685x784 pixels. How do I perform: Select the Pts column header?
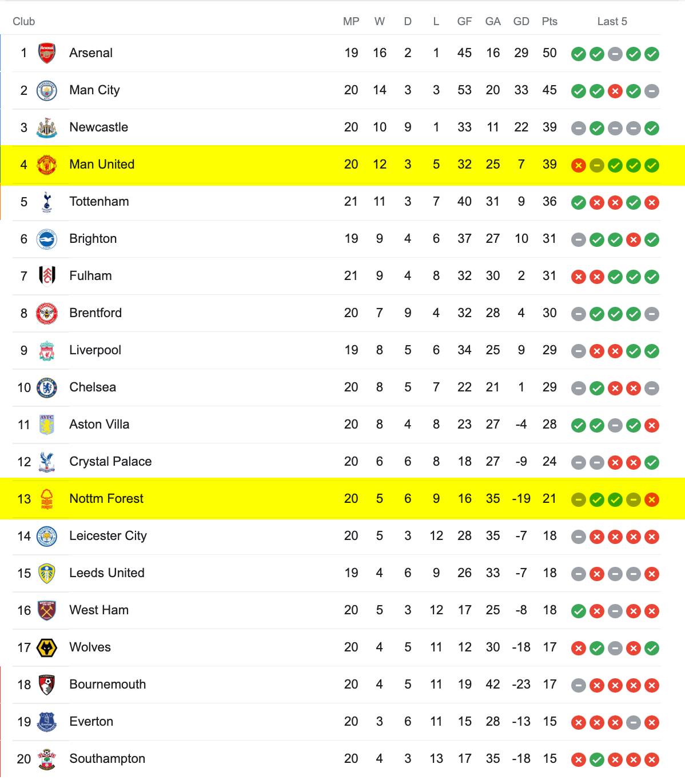pos(549,22)
